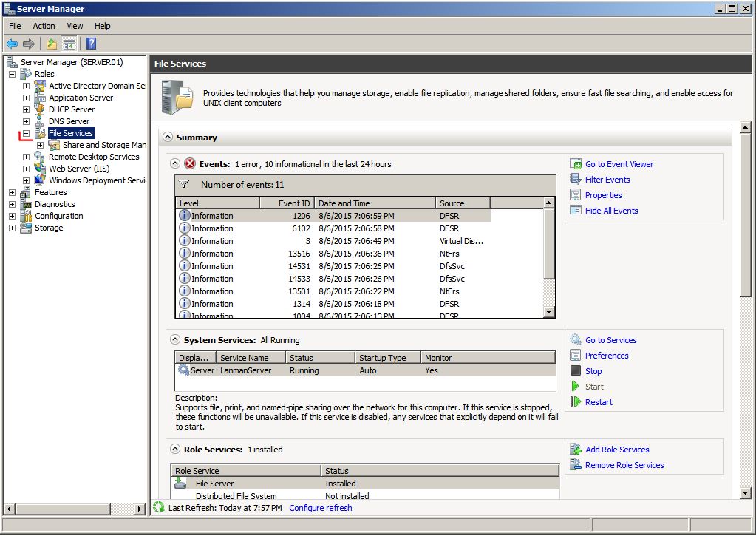Click the green refresh icon in status bar

point(159,507)
